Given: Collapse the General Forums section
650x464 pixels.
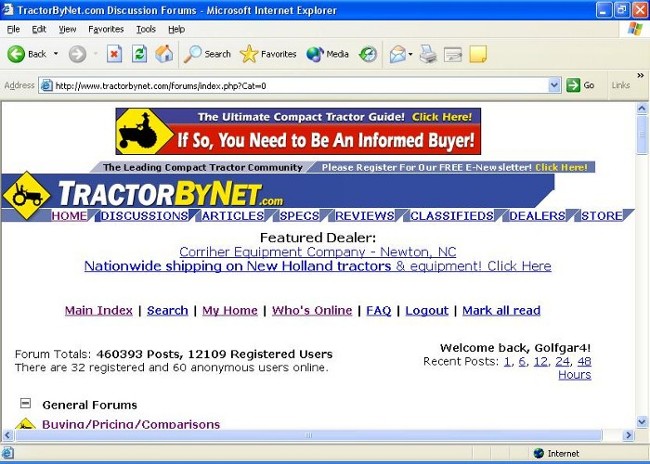Looking at the screenshot, I should [26, 403].
